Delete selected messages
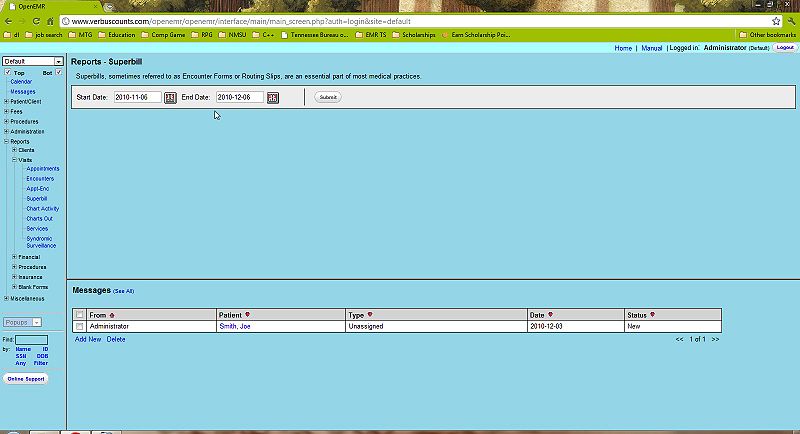The height and width of the screenshot is (434, 800). pyautogui.click(x=116, y=339)
